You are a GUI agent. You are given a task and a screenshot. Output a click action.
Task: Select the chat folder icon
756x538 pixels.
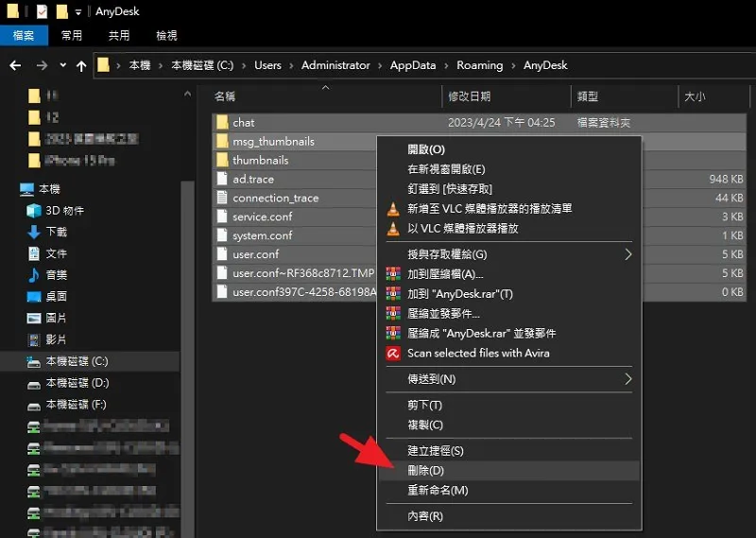coord(222,122)
